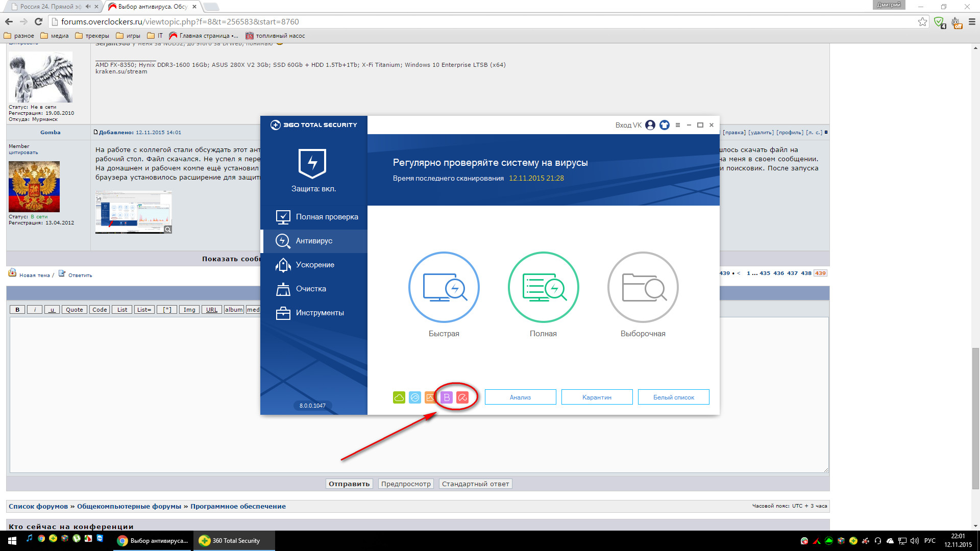Click the red Avira engine icon
This screenshot has width=980, height=551.
(462, 397)
